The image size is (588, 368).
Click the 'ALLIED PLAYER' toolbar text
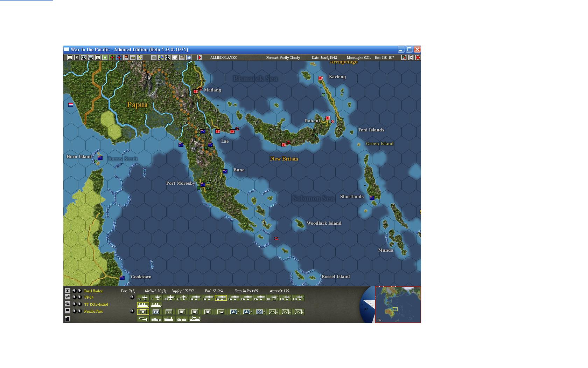tap(223, 57)
